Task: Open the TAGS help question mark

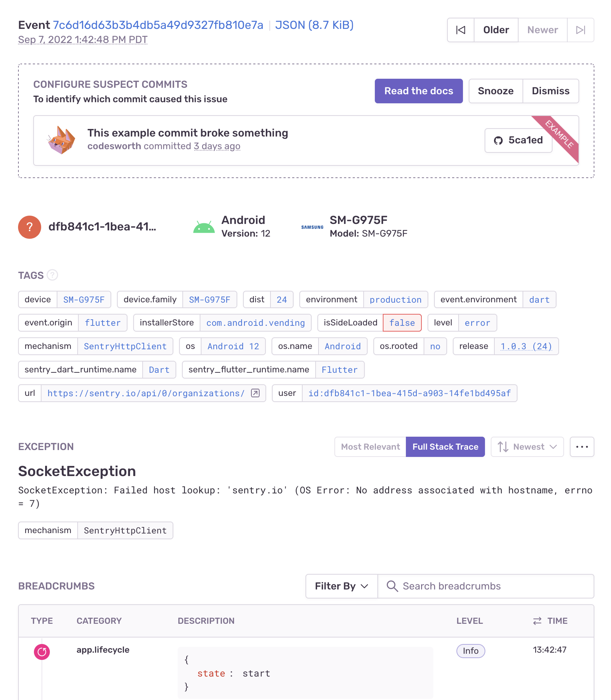Action: (x=53, y=275)
